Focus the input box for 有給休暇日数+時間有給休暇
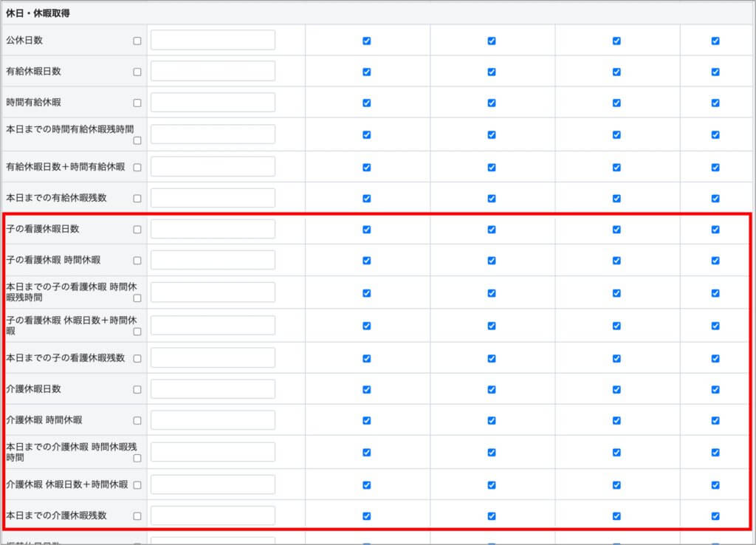The height and width of the screenshot is (545, 756). tap(213, 167)
